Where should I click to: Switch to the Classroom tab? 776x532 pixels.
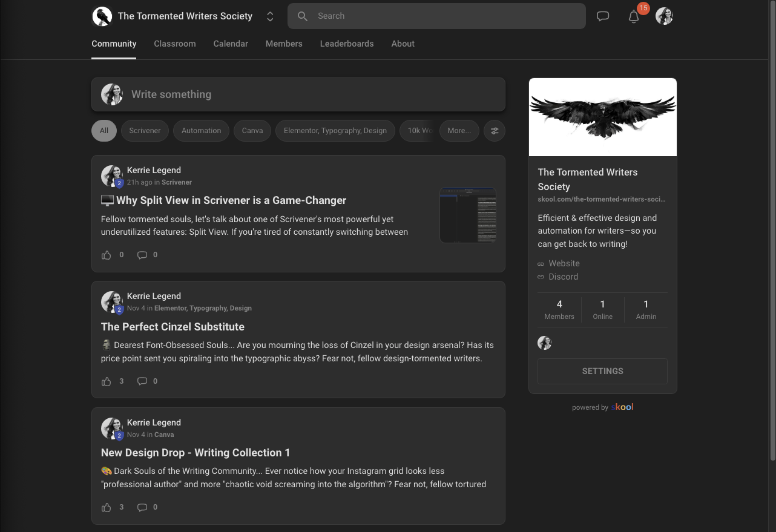coord(174,44)
